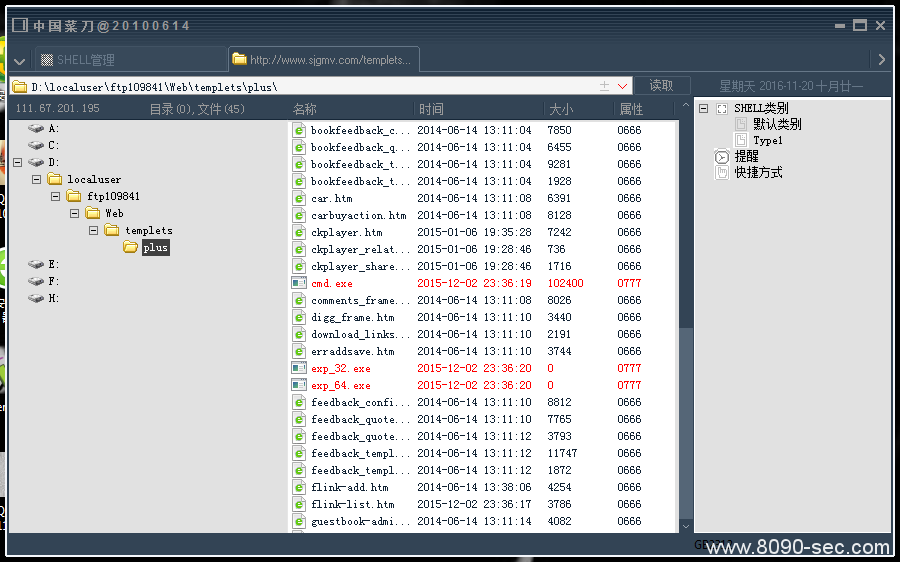The height and width of the screenshot is (562, 900).
Task: Click the flink-add.htm file icon
Action: (x=299, y=487)
